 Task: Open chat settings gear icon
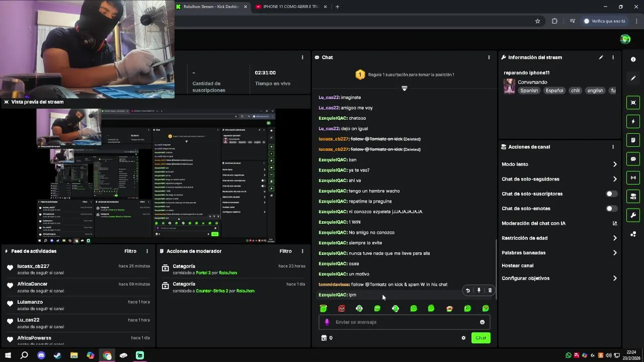(x=463, y=338)
